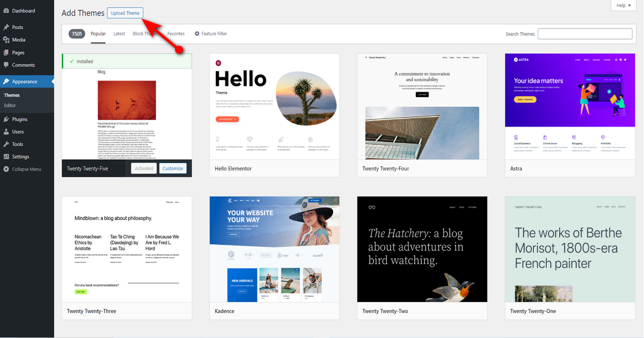Screen dimensions: 644x338
Task: Click the Kadence theme preview
Action: point(274,249)
